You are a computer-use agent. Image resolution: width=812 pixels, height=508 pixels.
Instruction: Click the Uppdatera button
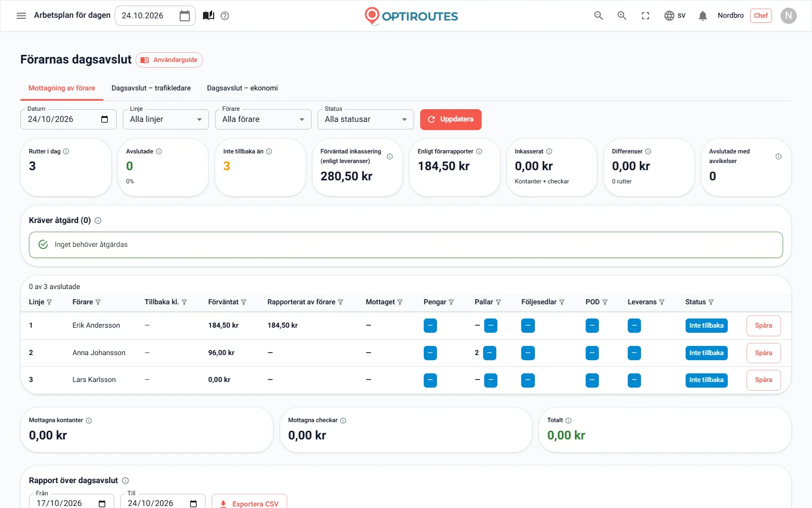point(451,119)
